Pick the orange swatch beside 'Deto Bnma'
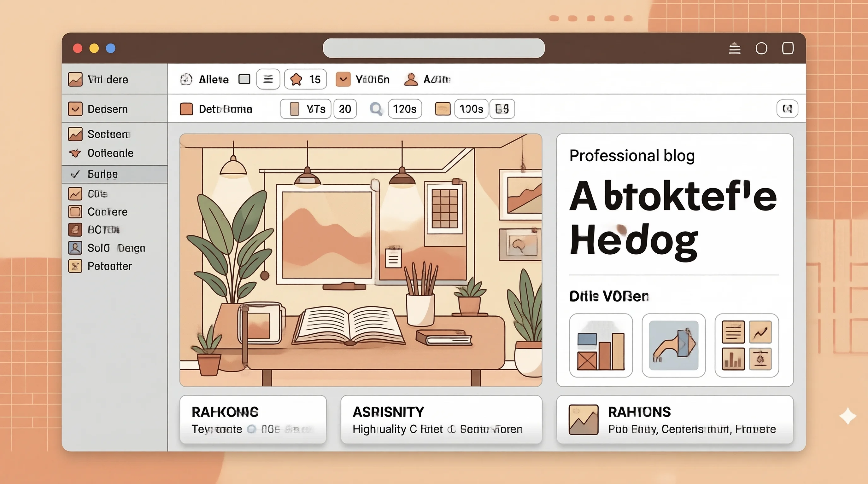Viewport: 868px width, 484px height. 186,109
